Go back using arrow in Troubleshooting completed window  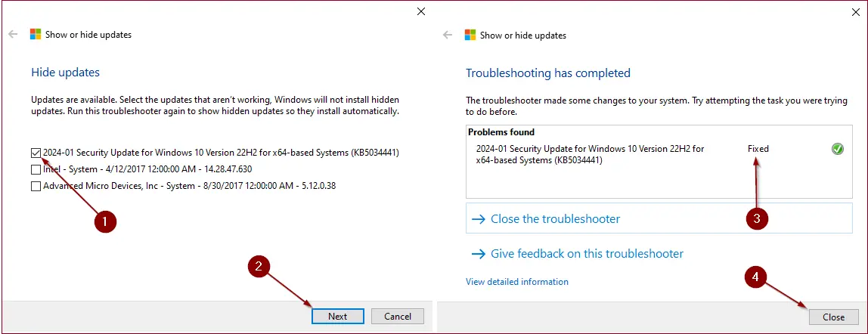pyautogui.click(x=448, y=35)
